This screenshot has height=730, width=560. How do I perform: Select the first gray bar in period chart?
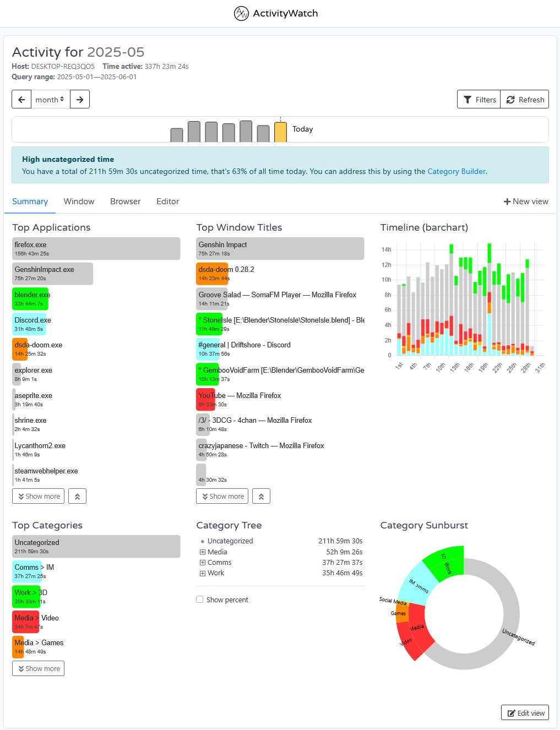tap(177, 135)
